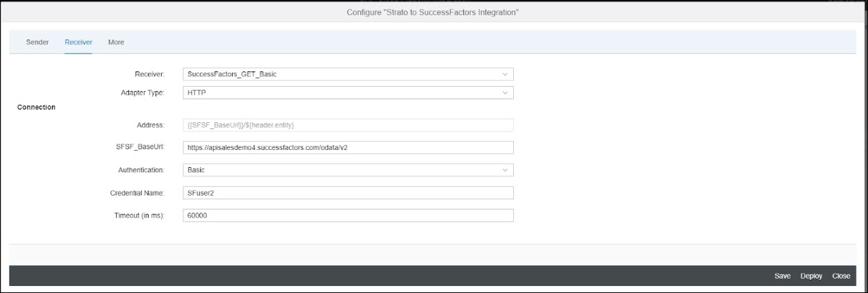Click the greyed-out Address field
Image resolution: width=868 pixels, height=293 pixels.
tap(347, 125)
